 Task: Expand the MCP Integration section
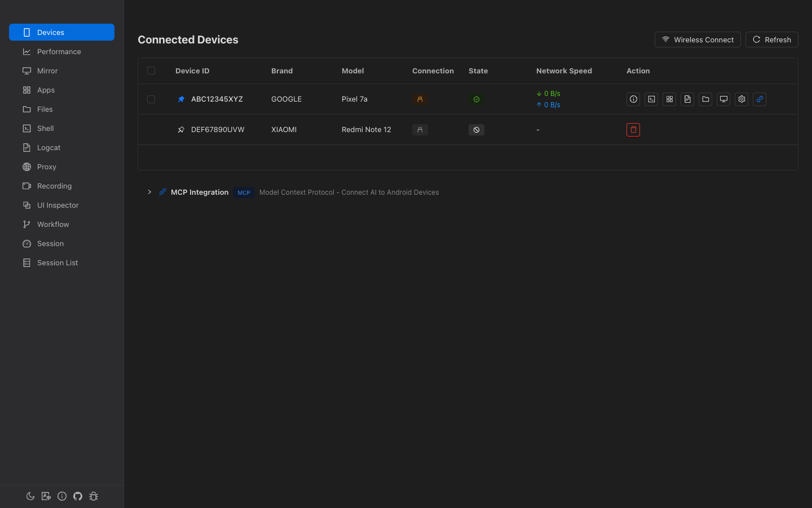click(x=149, y=192)
